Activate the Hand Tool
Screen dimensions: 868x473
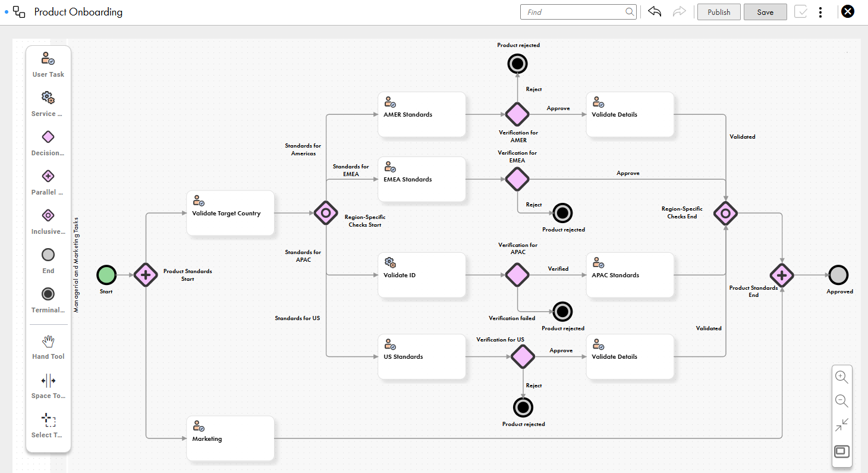(48, 341)
